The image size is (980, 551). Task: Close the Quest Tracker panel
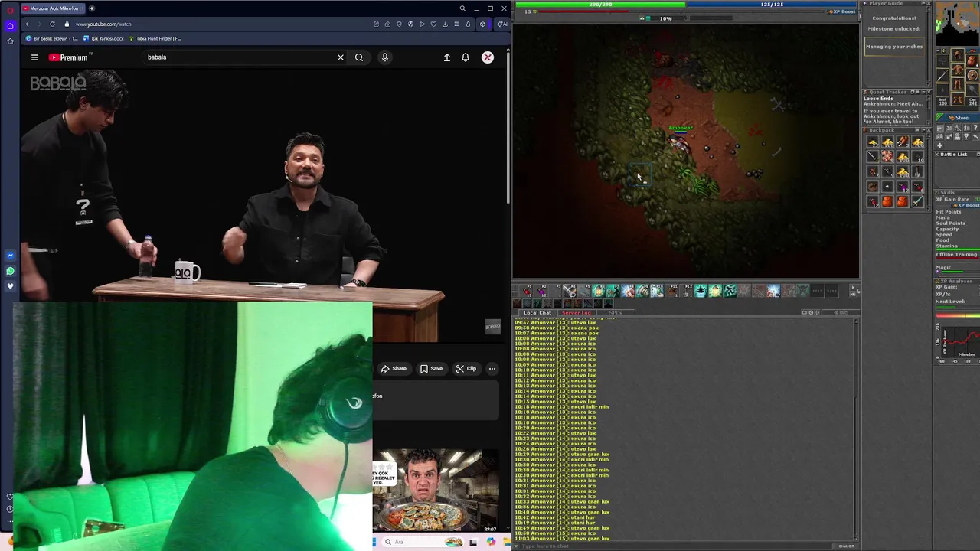coord(929,92)
